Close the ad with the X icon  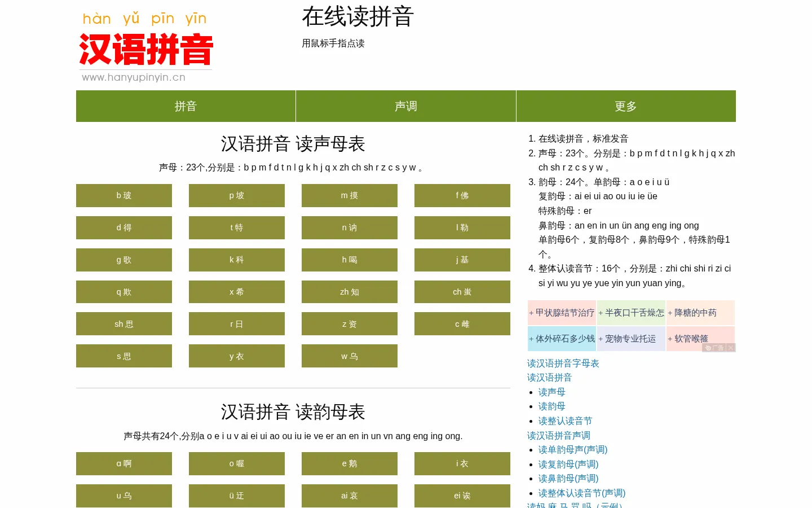[x=731, y=348]
